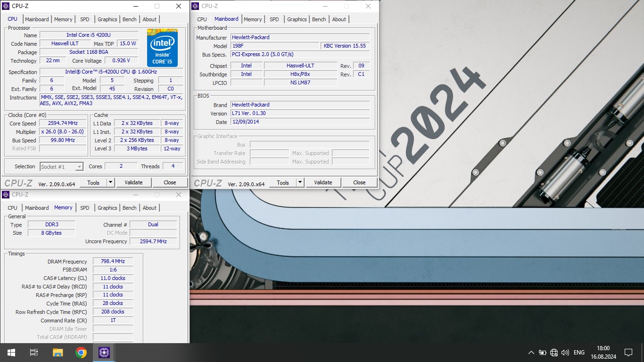Click the BIOS Date 12/09/2014
Image resolution: width=644 pixels, height=362 pixels.
click(x=300, y=122)
